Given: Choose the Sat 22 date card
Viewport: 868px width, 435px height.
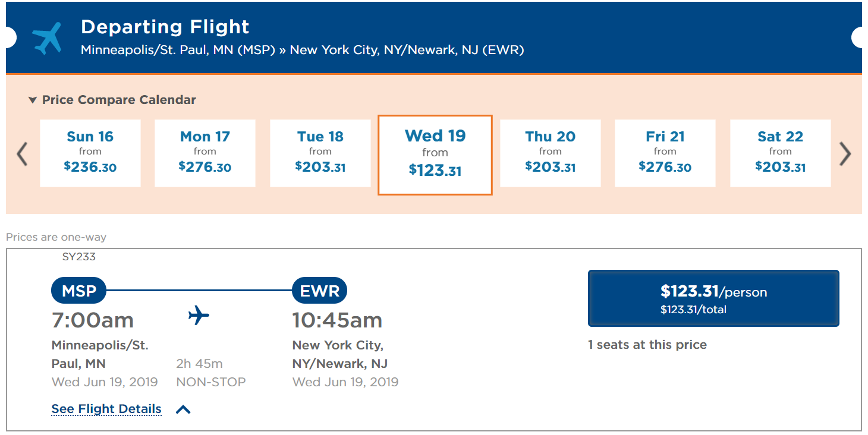Looking at the screenshot, I should [x=780, y=153].
